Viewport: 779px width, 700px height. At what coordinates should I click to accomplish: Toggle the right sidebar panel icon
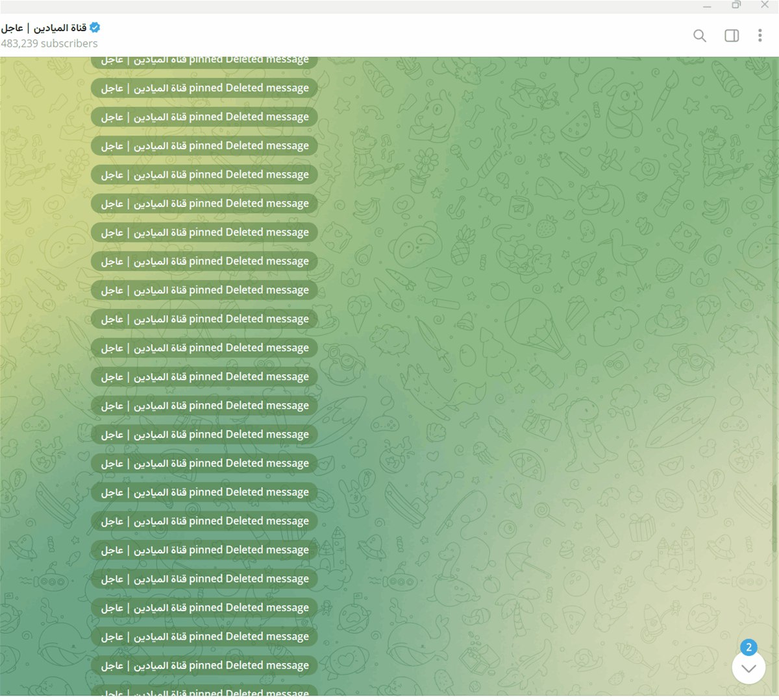point(732,36)
